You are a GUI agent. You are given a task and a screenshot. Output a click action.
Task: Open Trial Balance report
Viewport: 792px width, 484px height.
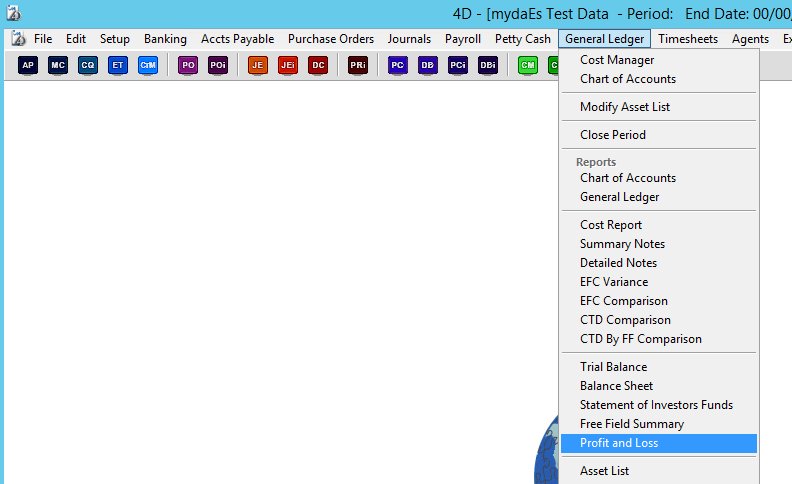coord(659,367)
